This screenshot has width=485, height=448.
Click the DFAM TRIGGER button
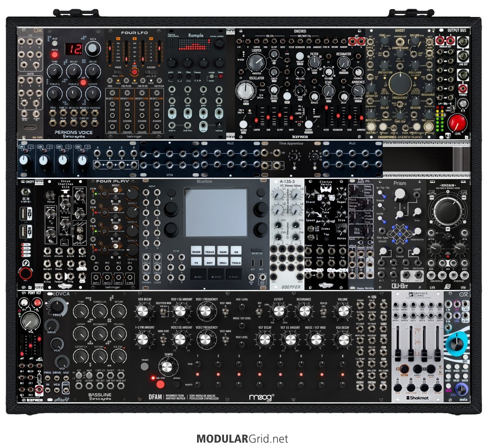(144, 366)
